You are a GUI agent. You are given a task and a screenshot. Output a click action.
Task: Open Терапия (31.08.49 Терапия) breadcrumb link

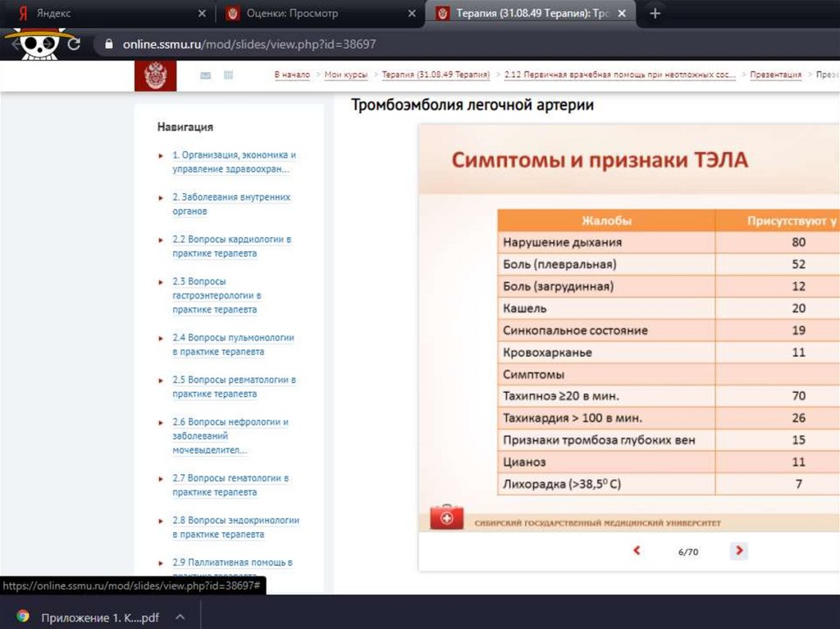(436, 75)
